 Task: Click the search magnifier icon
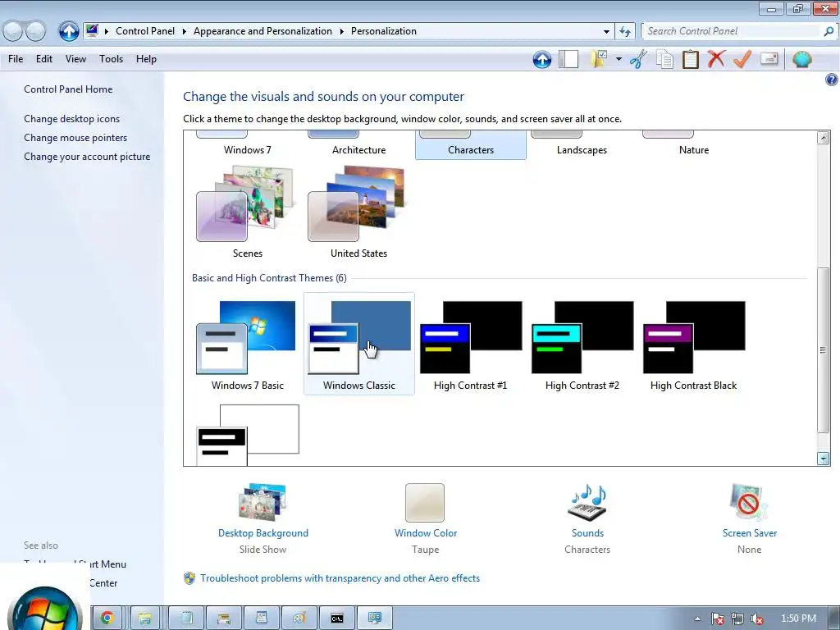(x=829, y=31)
